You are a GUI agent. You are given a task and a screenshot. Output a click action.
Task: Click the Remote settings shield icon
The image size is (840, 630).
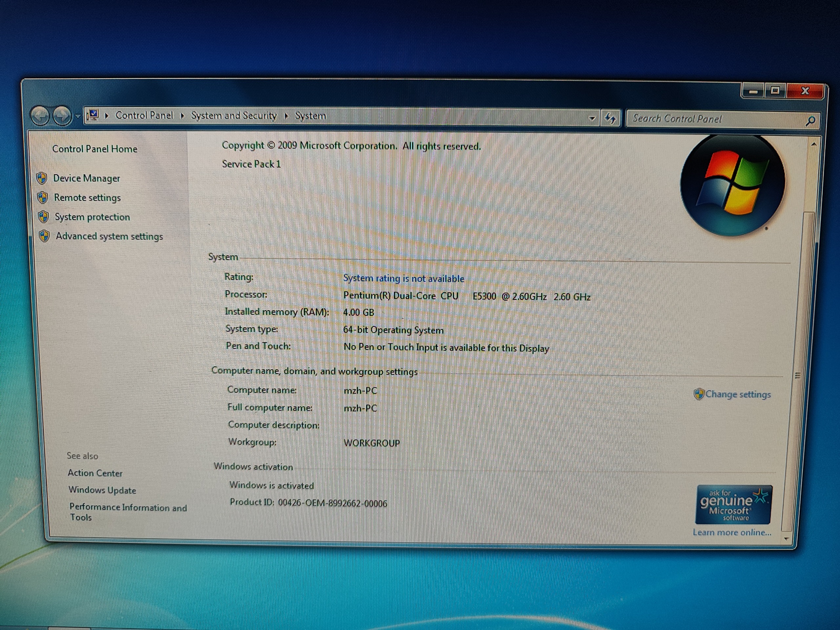point(43,197)
